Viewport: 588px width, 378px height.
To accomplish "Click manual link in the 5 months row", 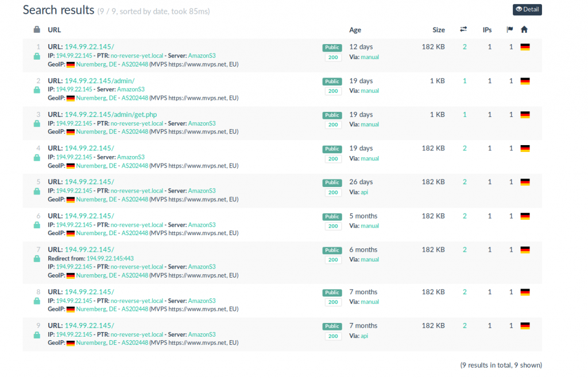I will click(370, 226).
